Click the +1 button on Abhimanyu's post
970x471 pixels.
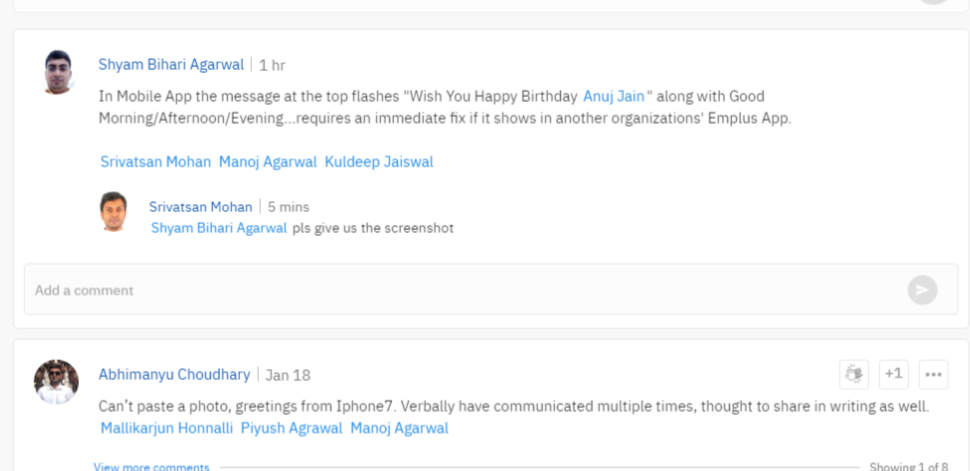[x=893, y=374]
